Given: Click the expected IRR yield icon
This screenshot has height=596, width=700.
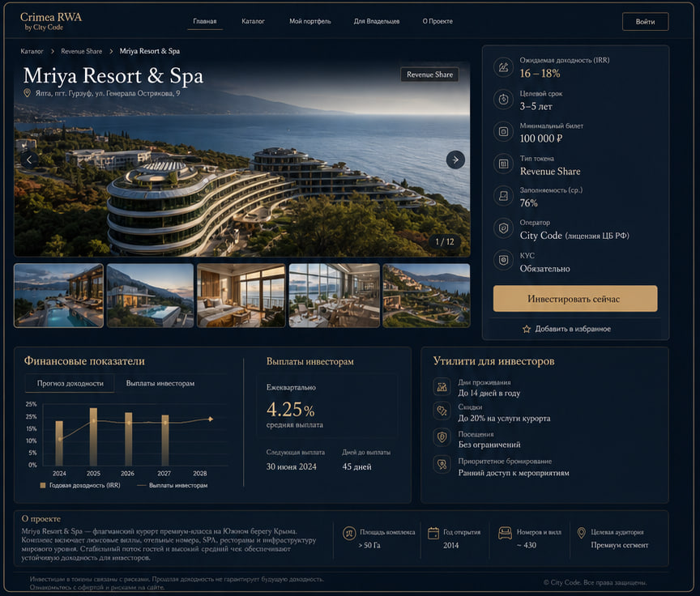Looking at the screenshot, I should [x=503, y=67].
